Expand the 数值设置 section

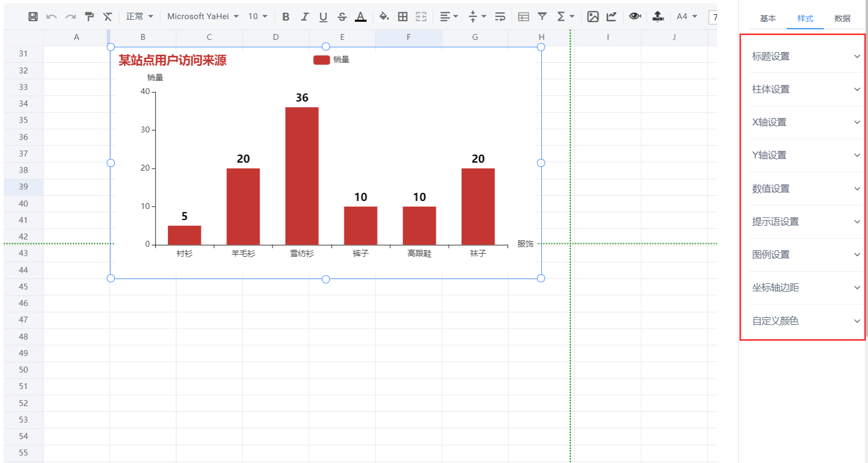coord(806,189)
